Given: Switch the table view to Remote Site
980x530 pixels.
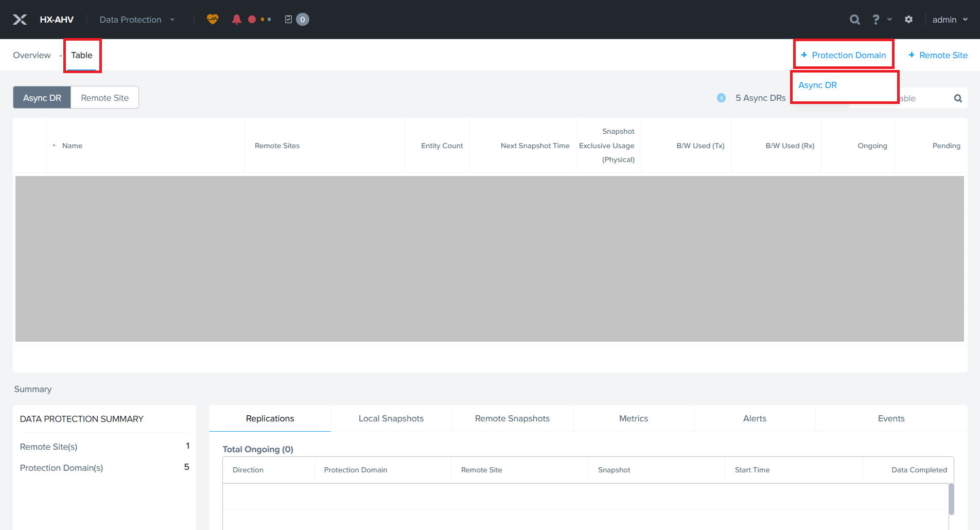Looking at the screenshot, I should tap(104, 98).
